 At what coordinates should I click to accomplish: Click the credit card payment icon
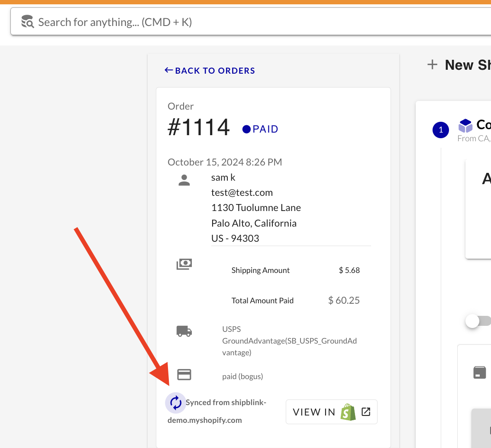(x=184, y=375)
